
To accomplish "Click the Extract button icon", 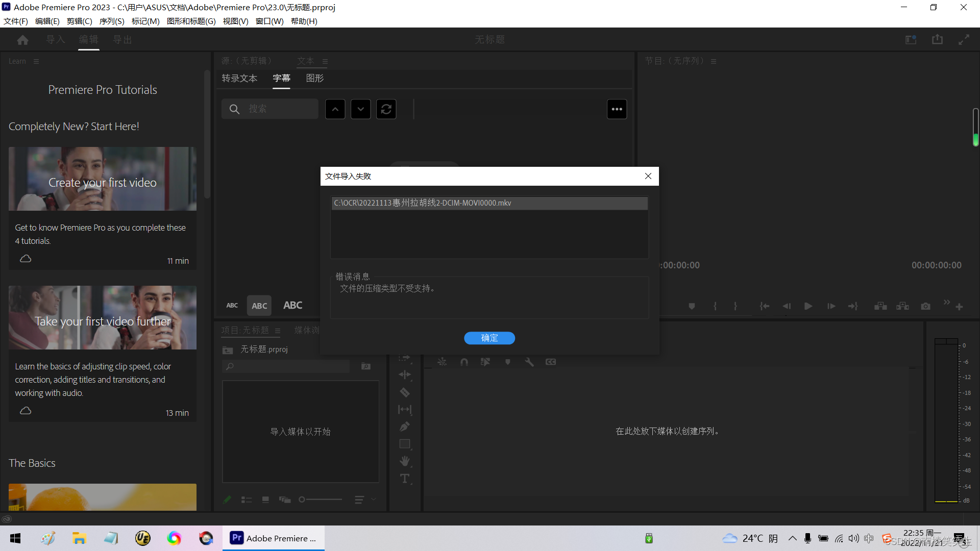I will 903,306.
